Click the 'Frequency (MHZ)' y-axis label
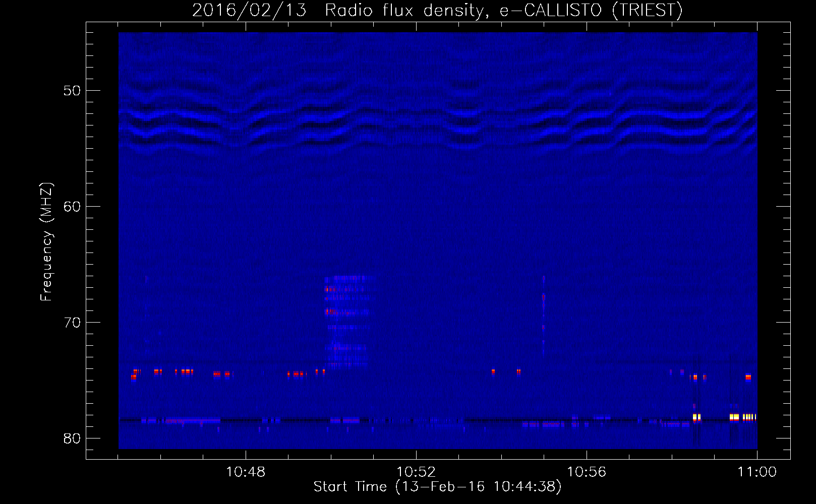Screen dimensions: 816x504 [x=46, y=242]
